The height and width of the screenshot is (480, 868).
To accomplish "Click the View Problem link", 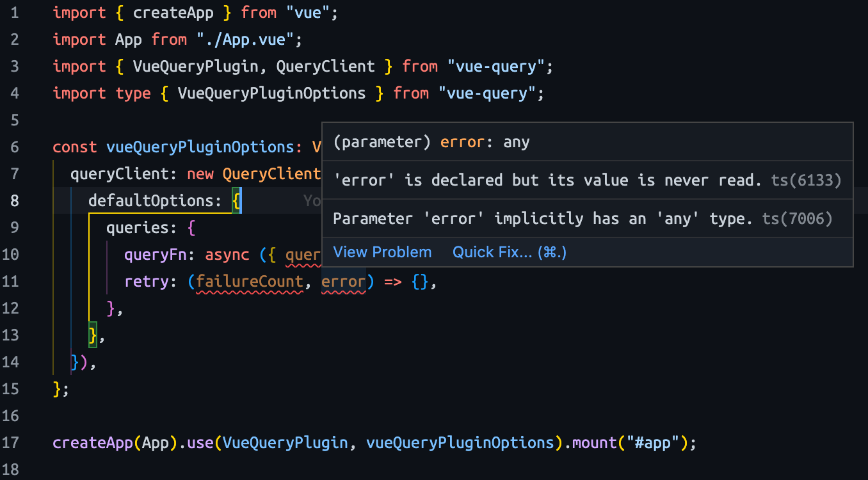I will [x=382, y=252].
